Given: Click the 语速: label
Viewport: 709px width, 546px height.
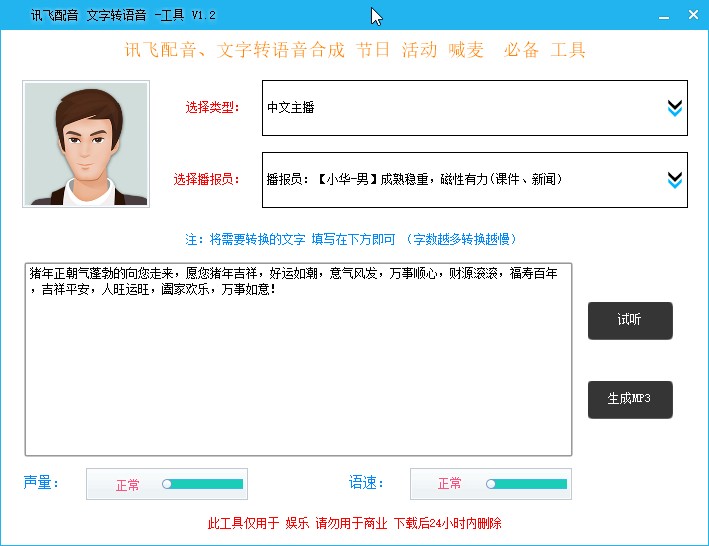Looking at the screenshot, I should pos(366,483).
